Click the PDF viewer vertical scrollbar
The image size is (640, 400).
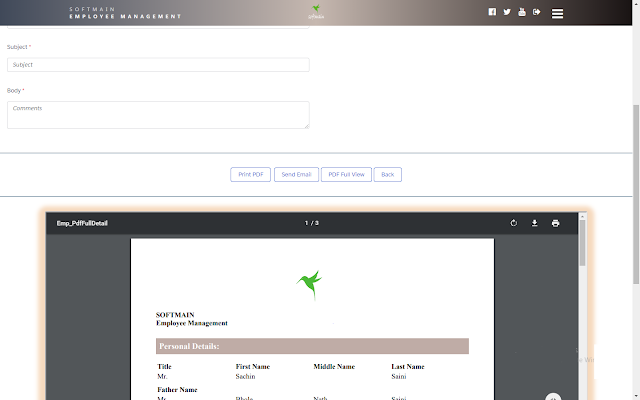click(582, 243)
